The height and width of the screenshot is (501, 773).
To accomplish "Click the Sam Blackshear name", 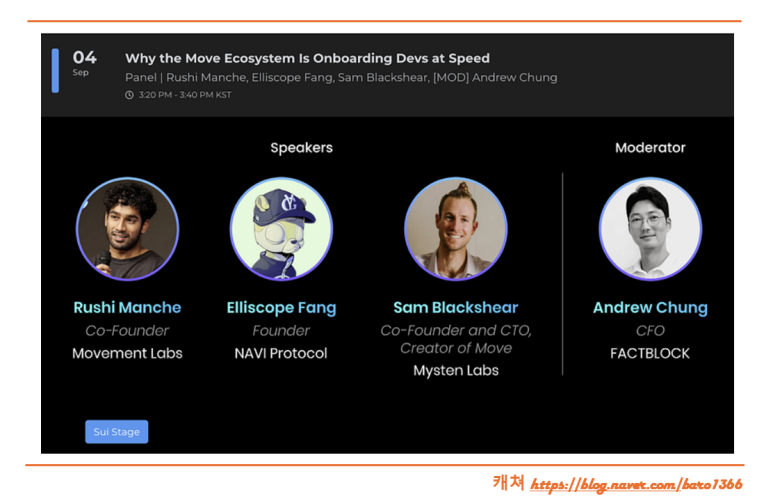I will (456, 307).
